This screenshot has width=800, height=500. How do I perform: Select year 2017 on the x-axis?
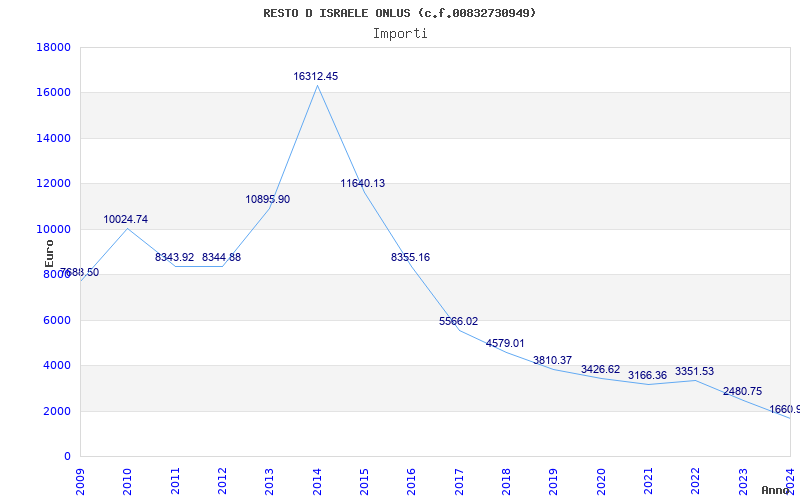[x=459, y=482]
